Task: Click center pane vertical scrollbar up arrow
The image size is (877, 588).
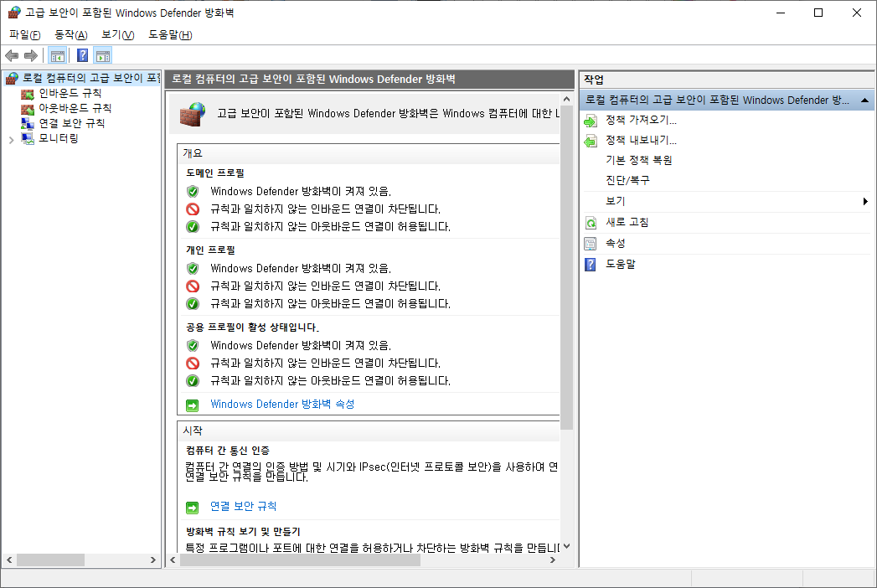Action: pos(566,100)
